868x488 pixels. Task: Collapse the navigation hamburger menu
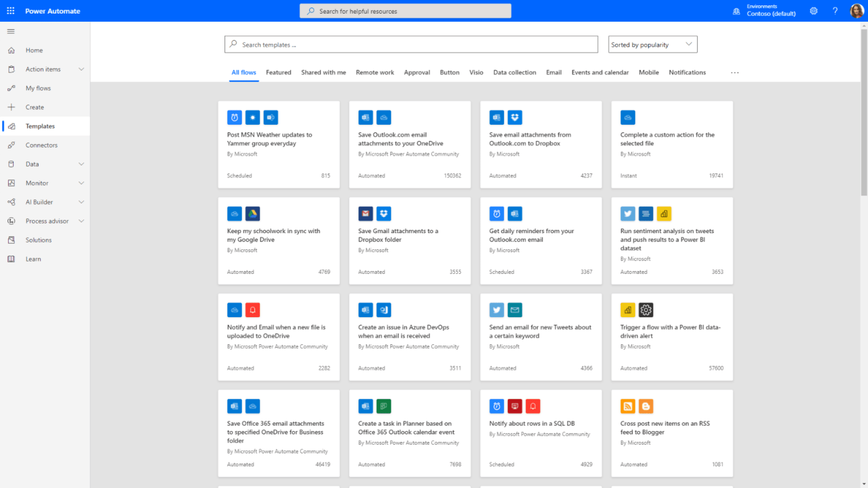(x=11, y=31)
